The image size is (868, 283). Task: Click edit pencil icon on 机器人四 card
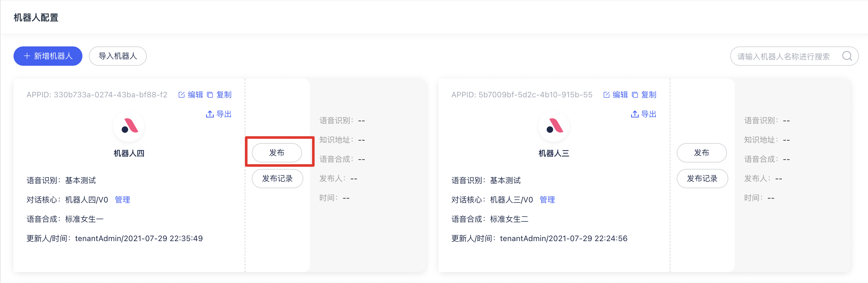point(181,95)
